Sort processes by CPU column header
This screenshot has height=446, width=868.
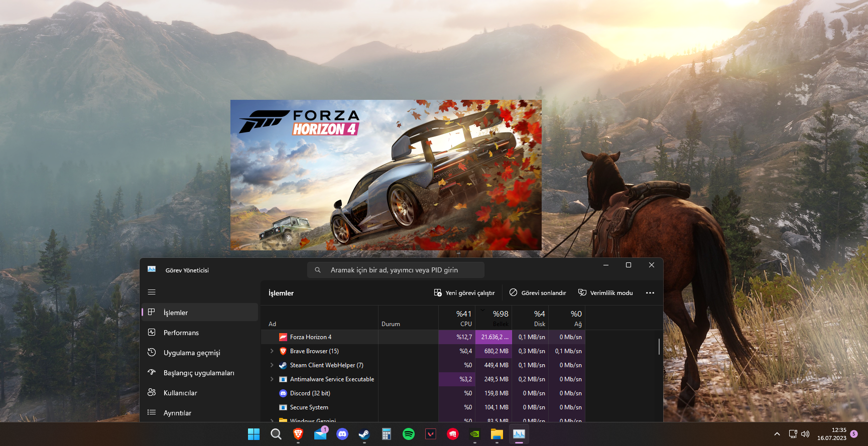(457, 318)
